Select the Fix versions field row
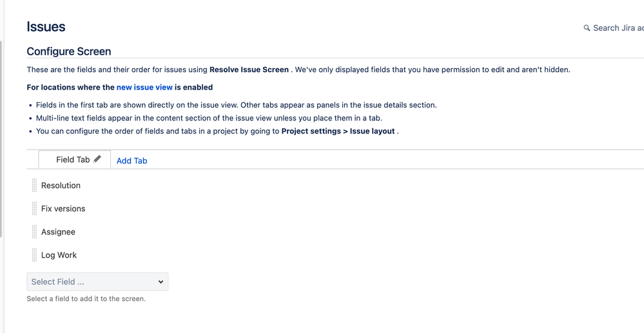 pos(63,209)
